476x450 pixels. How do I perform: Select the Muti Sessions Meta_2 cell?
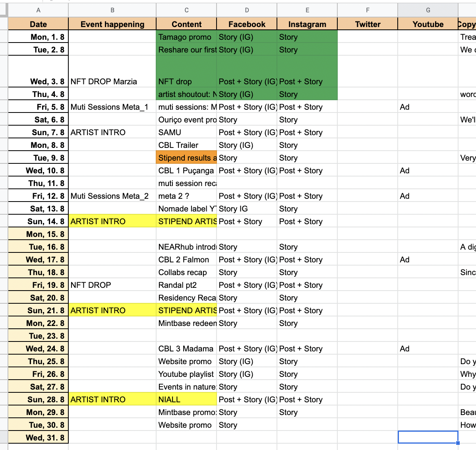point(112,196)
